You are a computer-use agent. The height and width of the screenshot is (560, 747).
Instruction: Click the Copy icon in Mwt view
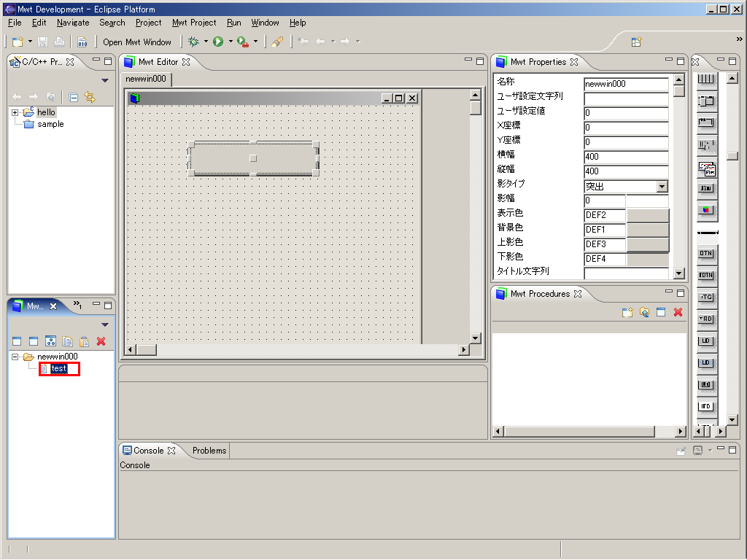tap(68, 341)
